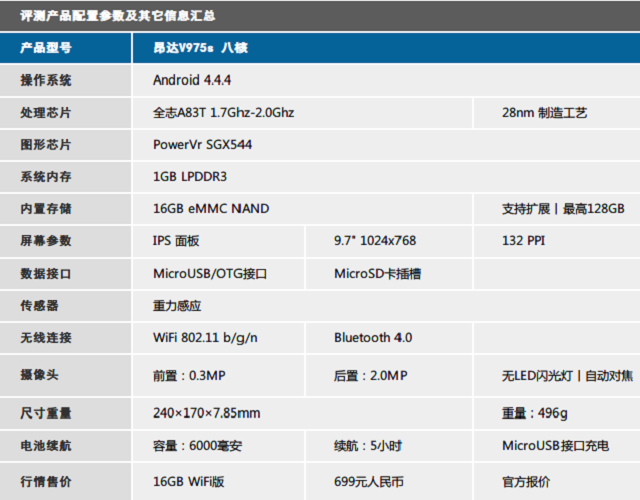Click the 1GB LPDDR3 value
The height and width of the screenshot is (500, 640).
190,176
